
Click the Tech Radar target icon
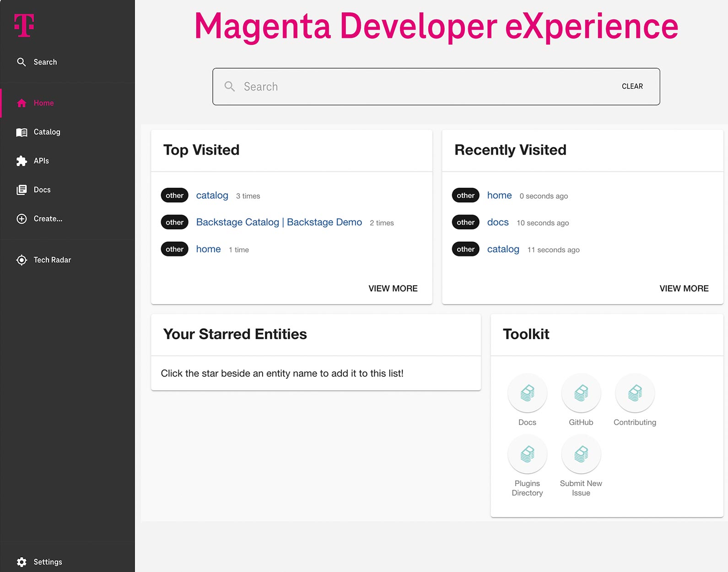(22, 260)
